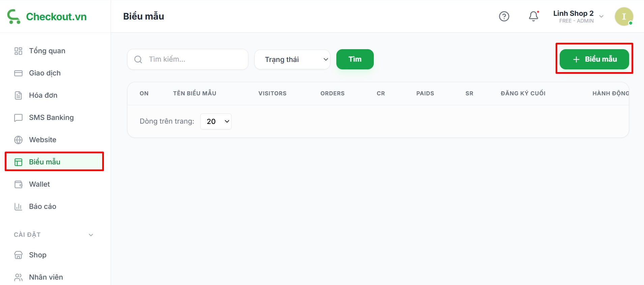The width and height of the screenshot is (644, 285).
Task: Select Nhân viên in the sidebar
Action: point(46,277)
